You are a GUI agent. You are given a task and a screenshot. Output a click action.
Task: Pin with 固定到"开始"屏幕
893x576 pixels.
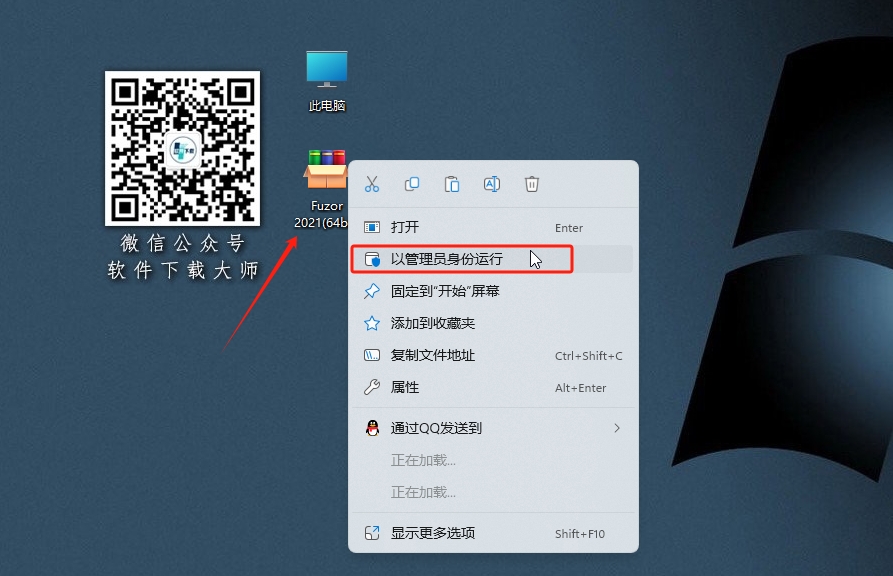(x=493, y=291)
